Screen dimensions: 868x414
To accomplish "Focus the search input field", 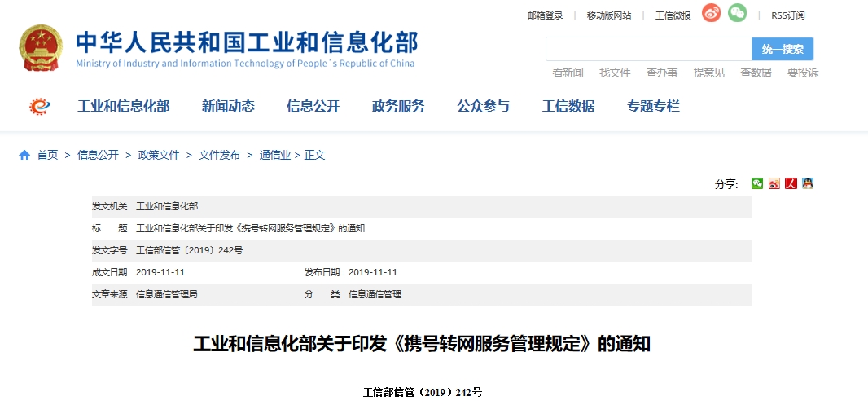I will 648,49.
